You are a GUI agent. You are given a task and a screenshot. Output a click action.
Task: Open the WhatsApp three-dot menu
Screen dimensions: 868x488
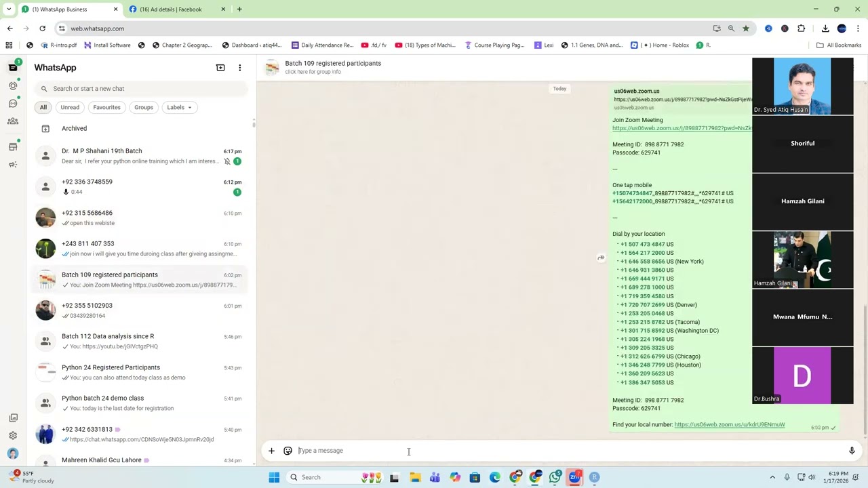(239, 68)
